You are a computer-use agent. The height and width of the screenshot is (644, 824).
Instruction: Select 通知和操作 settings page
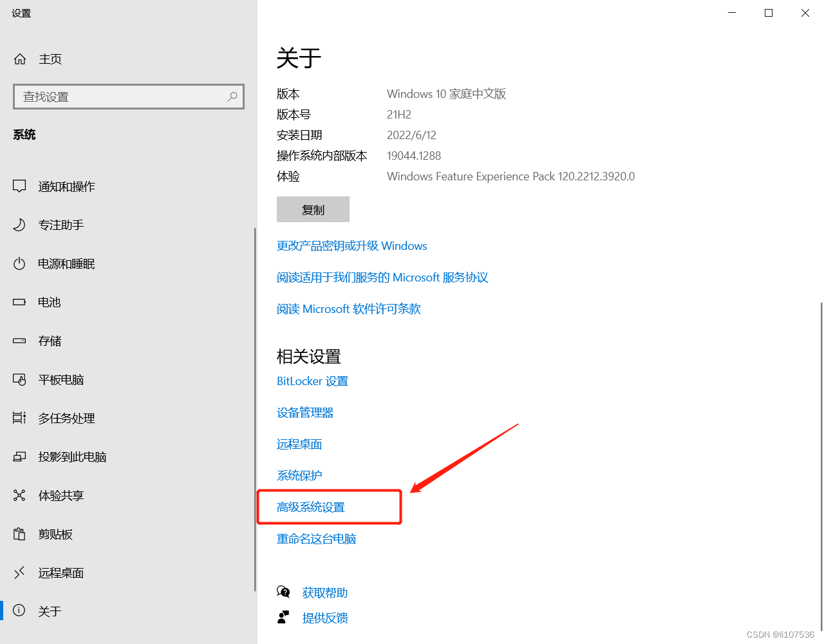(x=127, y=187)
